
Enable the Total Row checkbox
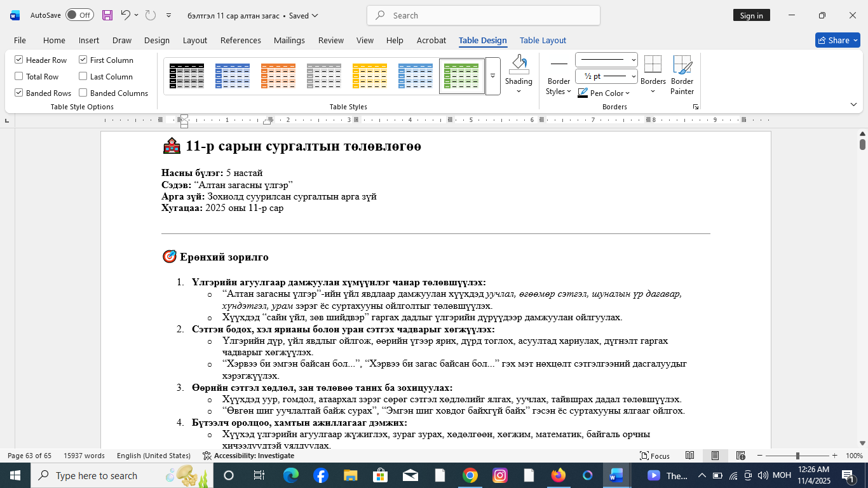click(19, 76)
